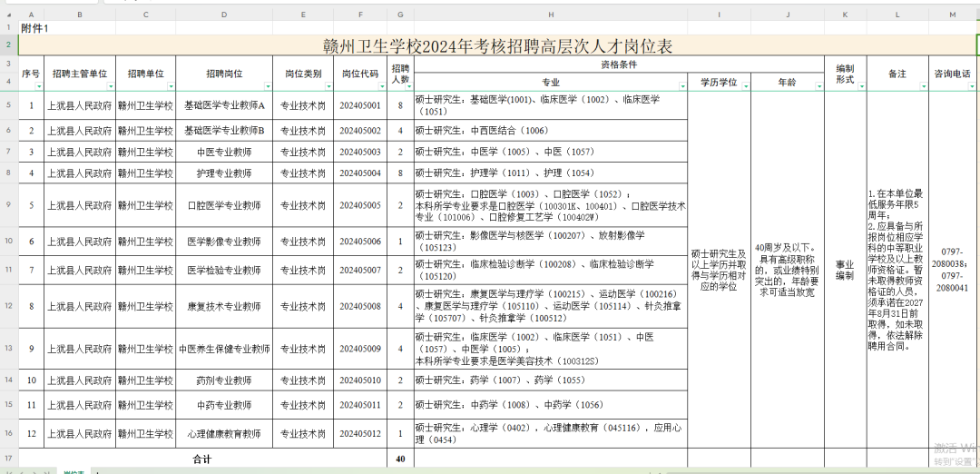Open the 年龄 filter dropdown arrow

point(819,86)
